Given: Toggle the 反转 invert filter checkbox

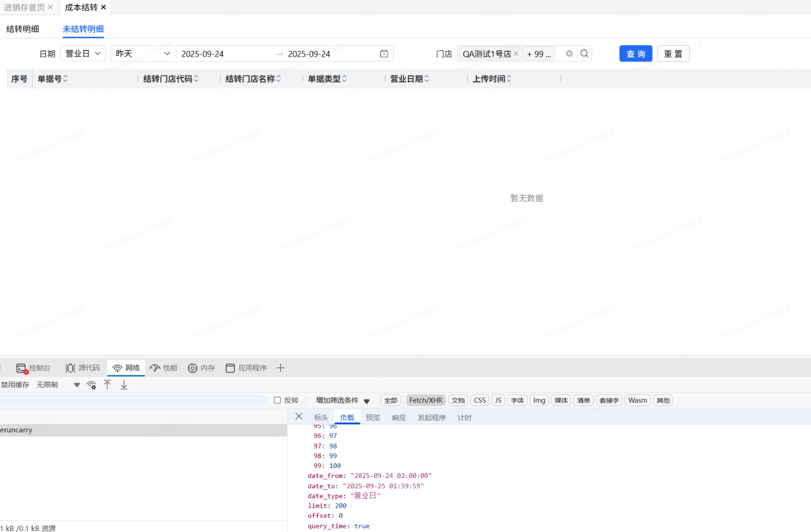Looking at the screenshot, I should point(277,400).
